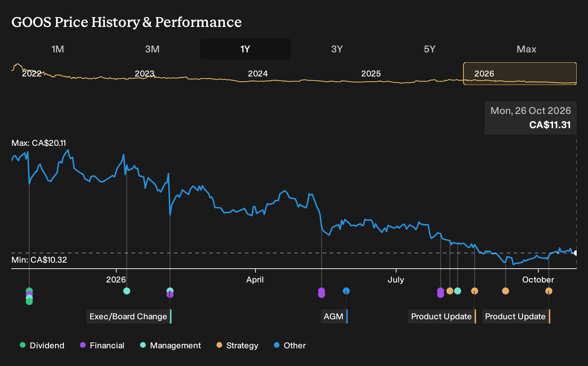Click the April axis label
The height and width of the screenshot is (366, 588).
pos(255,280)
